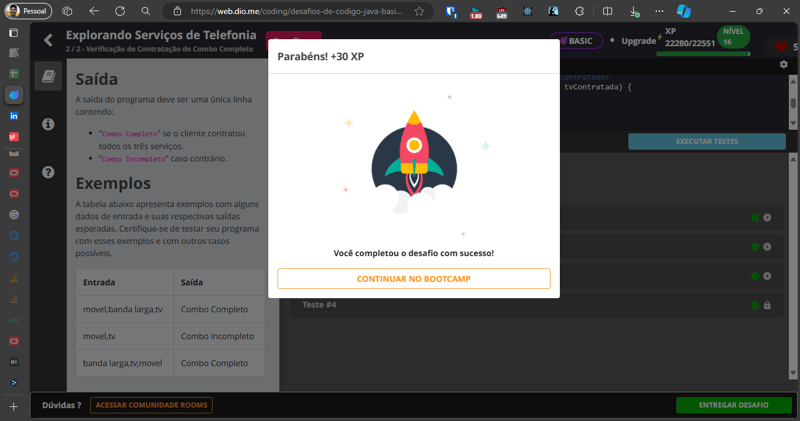Viewport: 800px width, 421px height.
Task: Run the second test play icon
Action: click(767, 246)
